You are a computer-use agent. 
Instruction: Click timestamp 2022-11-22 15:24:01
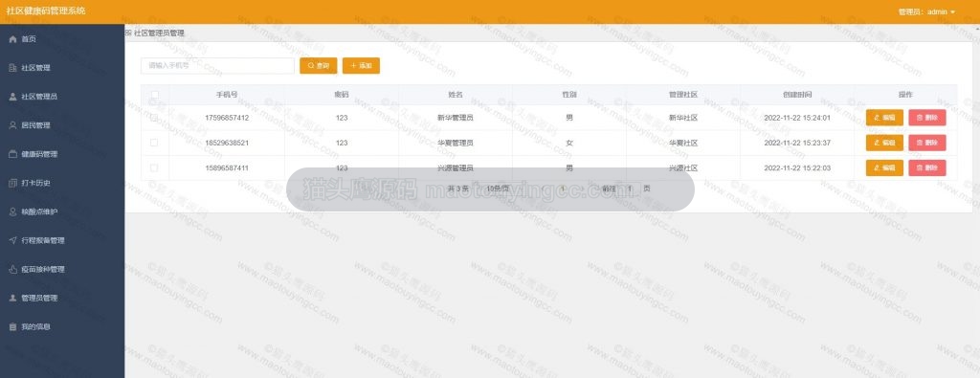797,118
